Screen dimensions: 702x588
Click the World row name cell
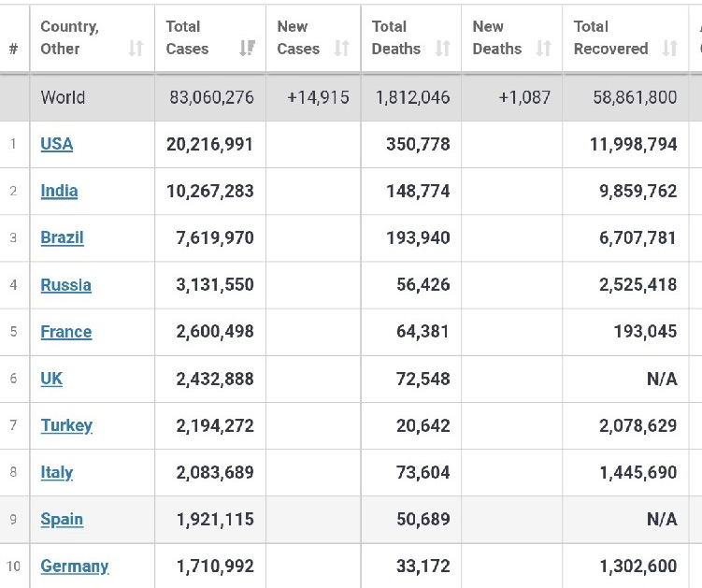point(63,97)
